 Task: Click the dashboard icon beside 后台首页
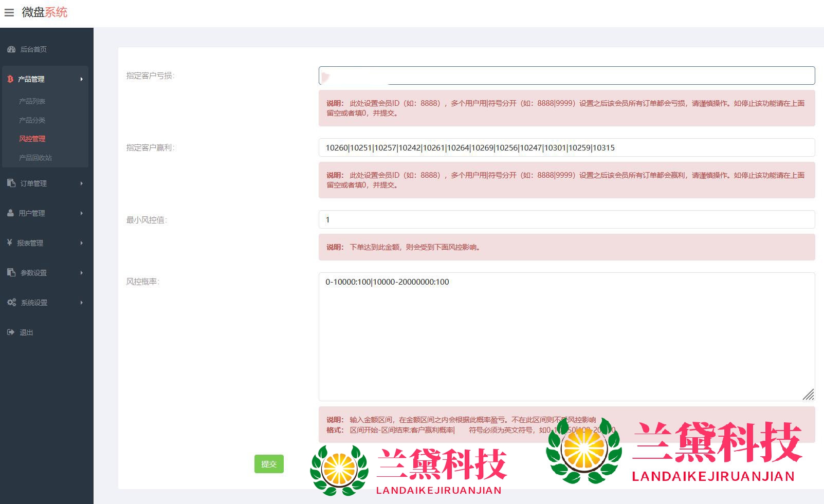coord(11,49)
